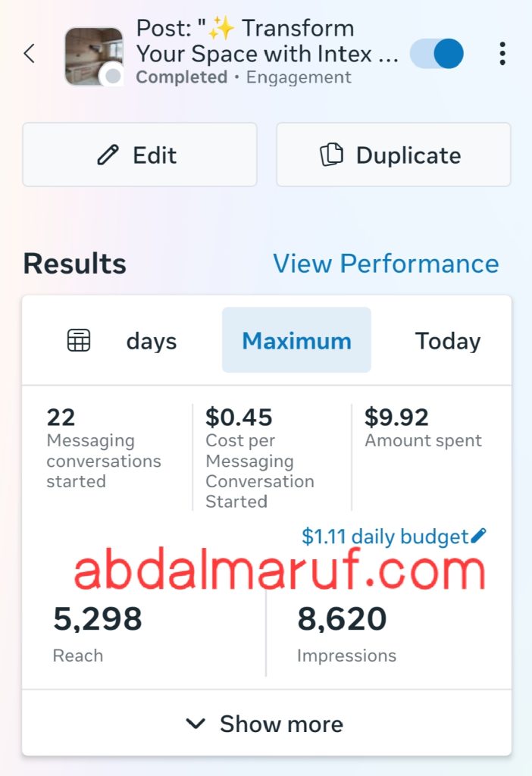Viewport: 532px width, 776px height.
Task: Open the three-dot more options menu
Action: coord(502,54)
